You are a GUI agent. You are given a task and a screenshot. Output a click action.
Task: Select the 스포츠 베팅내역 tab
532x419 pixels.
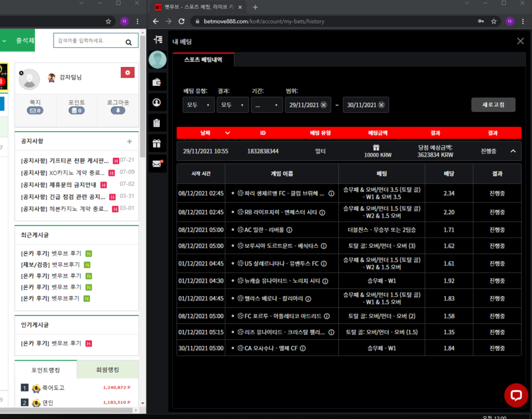click(x=203, y=60)
